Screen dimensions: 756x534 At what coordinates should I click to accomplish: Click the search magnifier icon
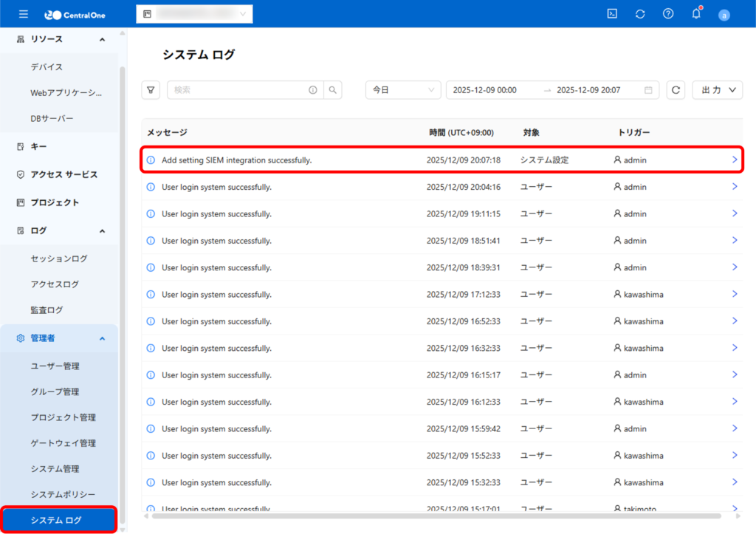click(333, 90)
